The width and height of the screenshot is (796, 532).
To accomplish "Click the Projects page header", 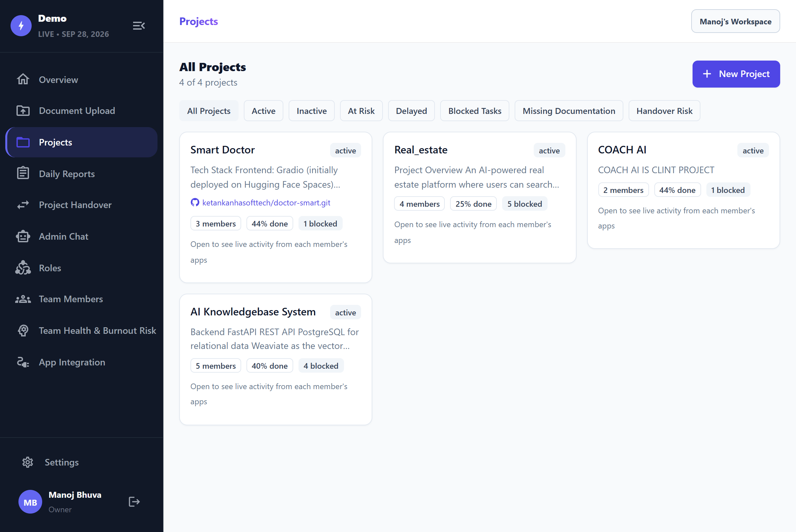I will (199, 21).
